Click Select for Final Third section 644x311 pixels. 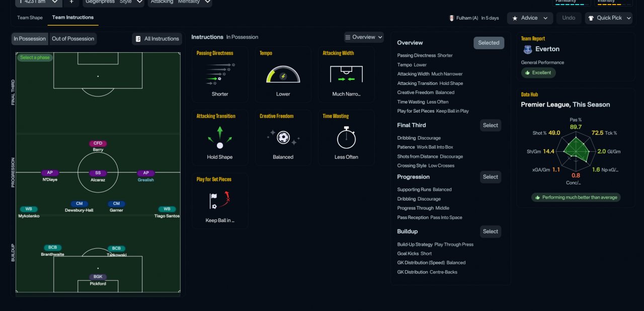pos(491,125)
